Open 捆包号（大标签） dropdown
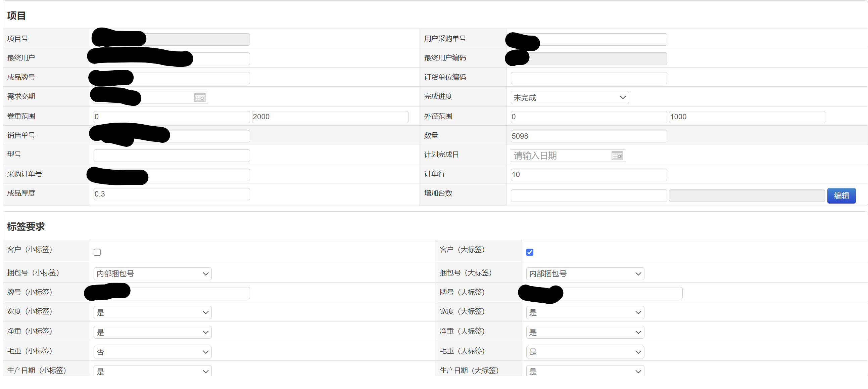This screenshot has height=389, width=868. point(585,273)
